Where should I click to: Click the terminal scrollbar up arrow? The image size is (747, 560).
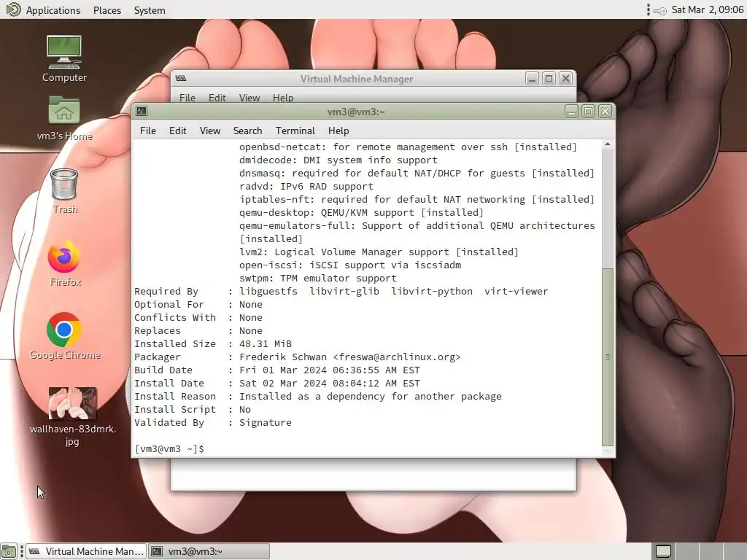[x=608, y=144]
